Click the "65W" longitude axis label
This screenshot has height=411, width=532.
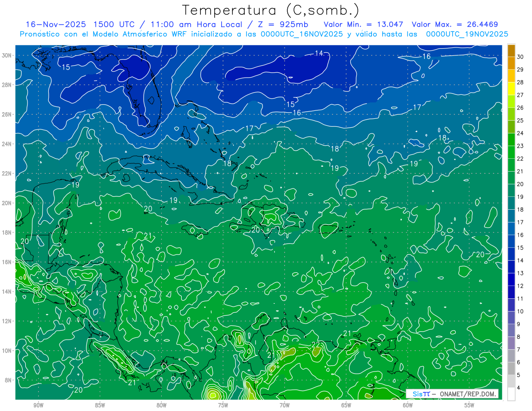[346, 405]
